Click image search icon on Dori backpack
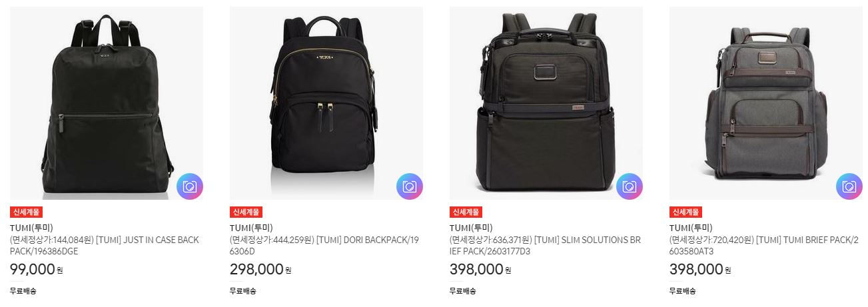This screenshot has height=307, width=868. pyautogui.click(x=410, y=186)
